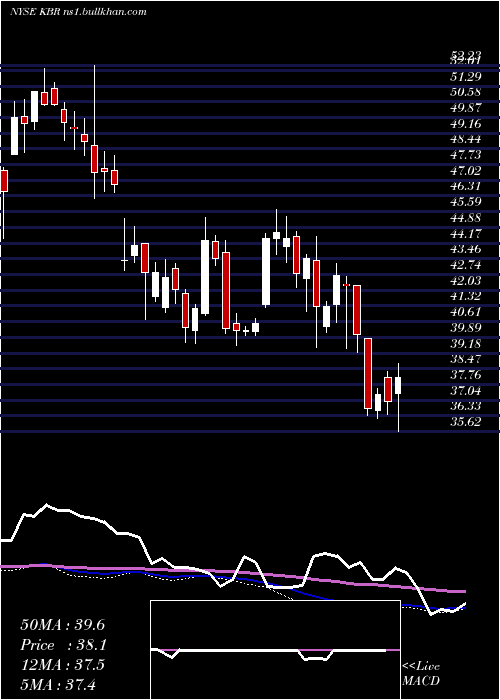Click the 40.61 price axis label

tap(466, 312)
